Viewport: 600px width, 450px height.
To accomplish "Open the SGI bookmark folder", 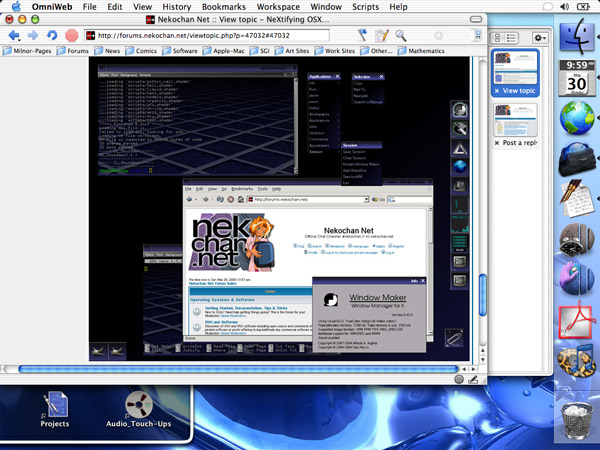I will pyautogui.click(x=259, y=51).
